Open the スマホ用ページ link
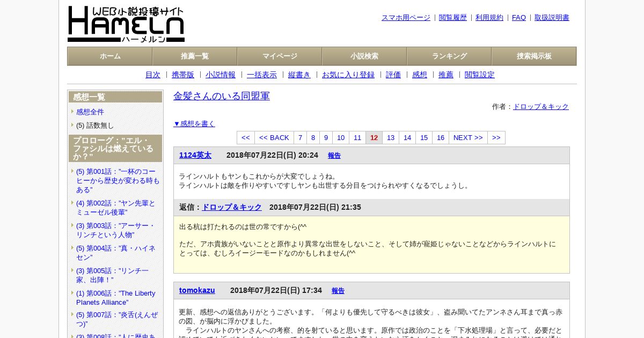 (x=406, y=18)
